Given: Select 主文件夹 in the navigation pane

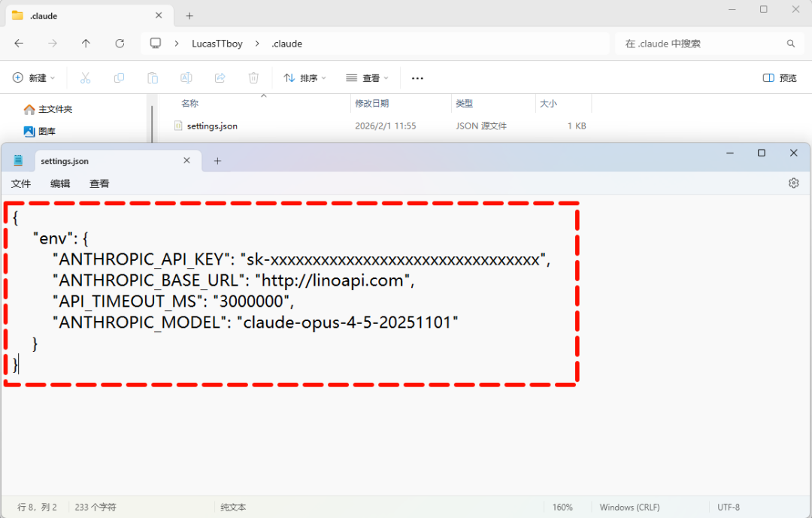Looking at the screenshot, I should [x=55, y=109].
